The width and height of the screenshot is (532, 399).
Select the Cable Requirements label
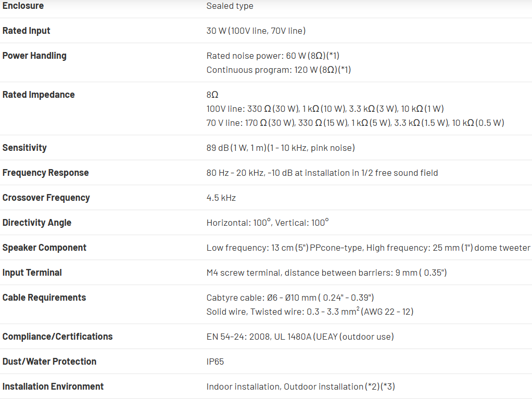(44, 298)
